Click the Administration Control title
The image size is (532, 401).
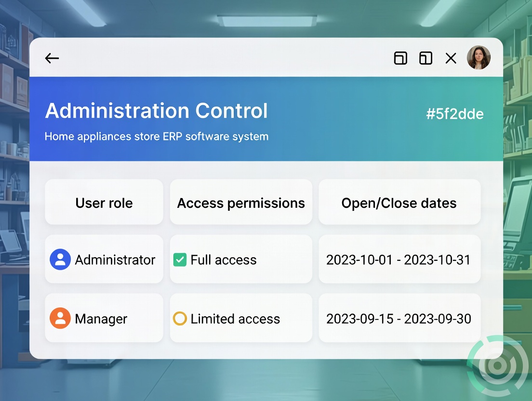click(x=156, y=111)
